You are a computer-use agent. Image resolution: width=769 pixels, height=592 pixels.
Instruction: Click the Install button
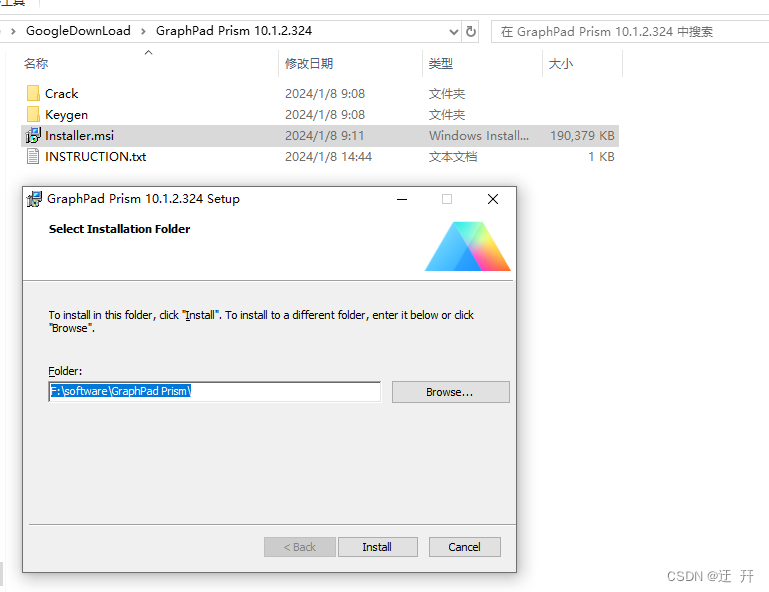[x=377, y=547]
